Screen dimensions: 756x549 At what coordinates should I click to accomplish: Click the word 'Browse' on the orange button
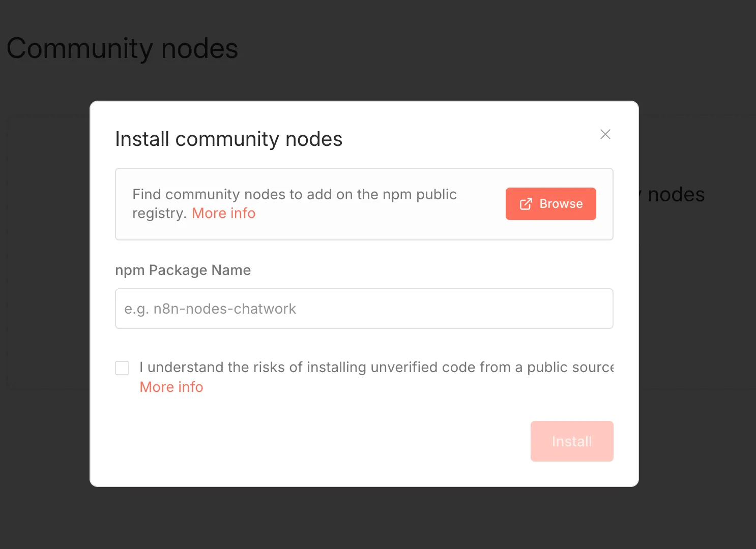tap(561, 204)
